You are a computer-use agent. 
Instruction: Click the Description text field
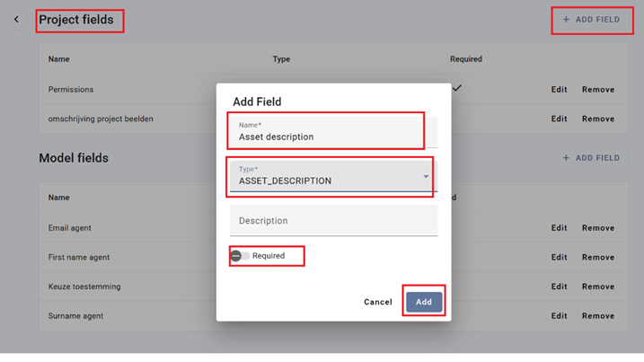click(333, 221)
